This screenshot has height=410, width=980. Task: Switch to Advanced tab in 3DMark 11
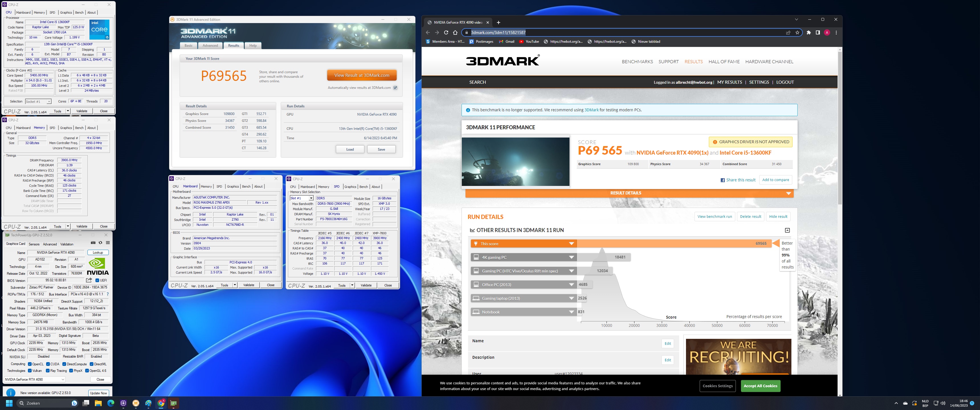point(210,46)
